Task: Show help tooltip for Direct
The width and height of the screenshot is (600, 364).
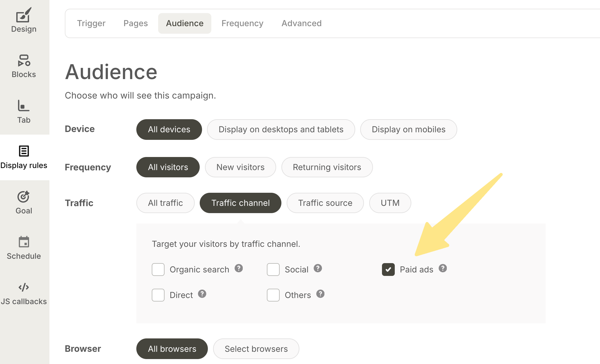Action: [x=202, y=294]
